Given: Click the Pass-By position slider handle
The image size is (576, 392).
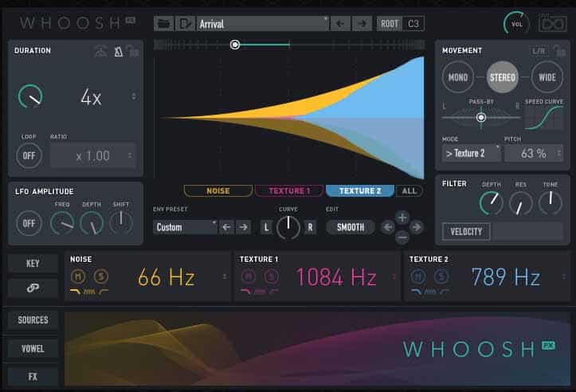Looking at the screenshot, I should (481, 117).
